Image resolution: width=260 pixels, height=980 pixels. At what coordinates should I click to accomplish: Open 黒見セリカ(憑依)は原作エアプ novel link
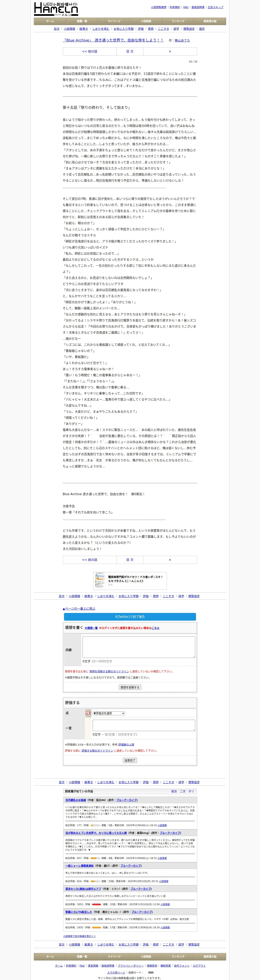coord(83,889)
